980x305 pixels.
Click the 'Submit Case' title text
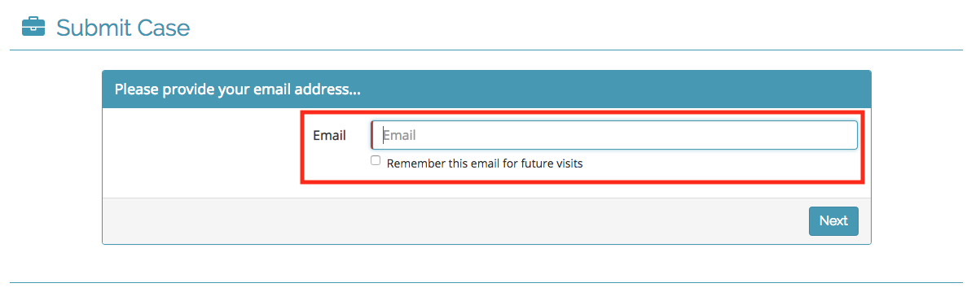(122, 28)
